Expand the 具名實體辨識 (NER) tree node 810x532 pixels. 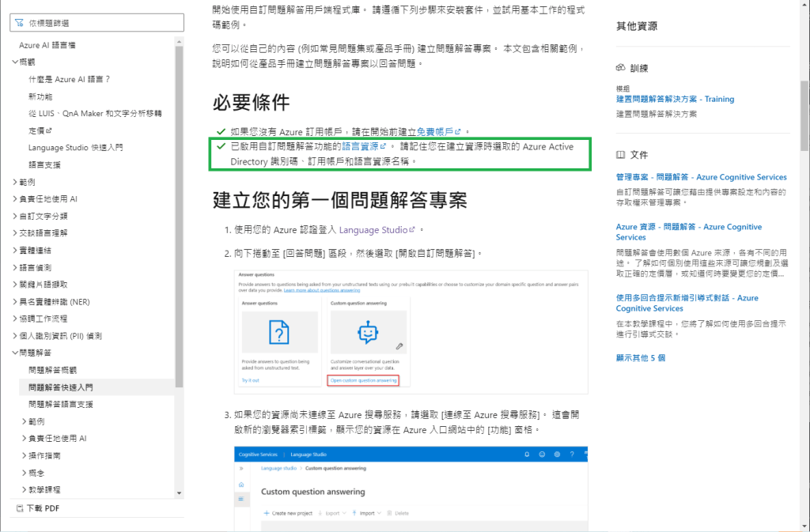[15, 301]
